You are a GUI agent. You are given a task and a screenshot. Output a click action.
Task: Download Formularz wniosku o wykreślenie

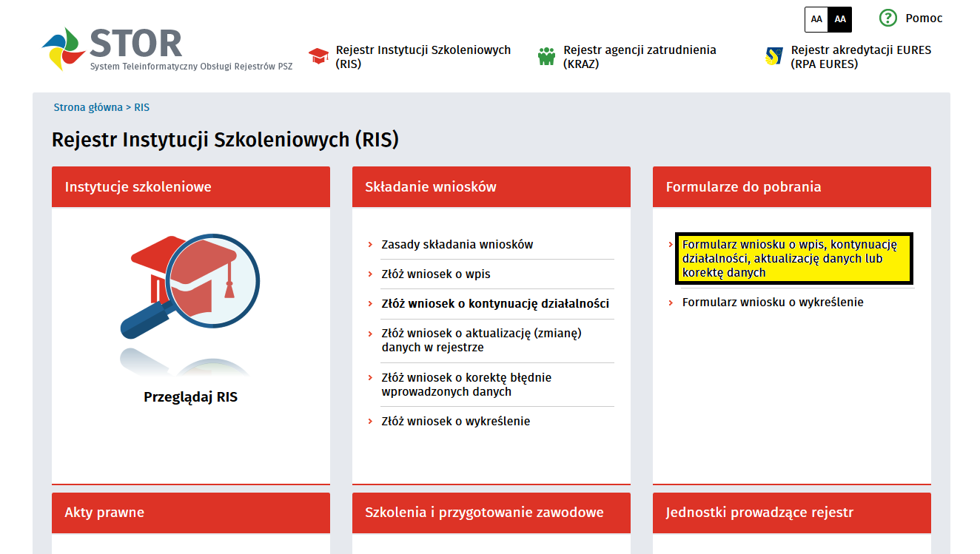click(773, 303)
